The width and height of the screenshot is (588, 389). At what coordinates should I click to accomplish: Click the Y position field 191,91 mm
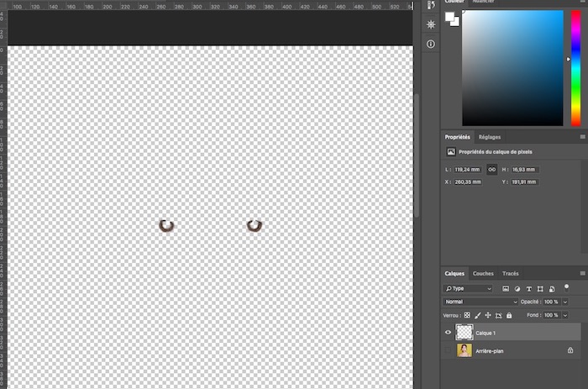(525, 182)
